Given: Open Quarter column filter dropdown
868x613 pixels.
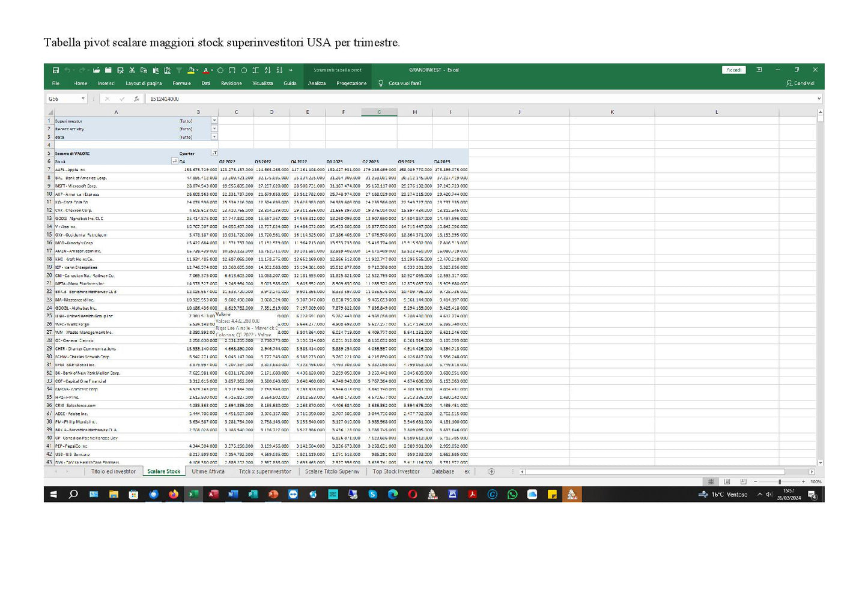Looking at the screenshot, I should pos(214,153).
